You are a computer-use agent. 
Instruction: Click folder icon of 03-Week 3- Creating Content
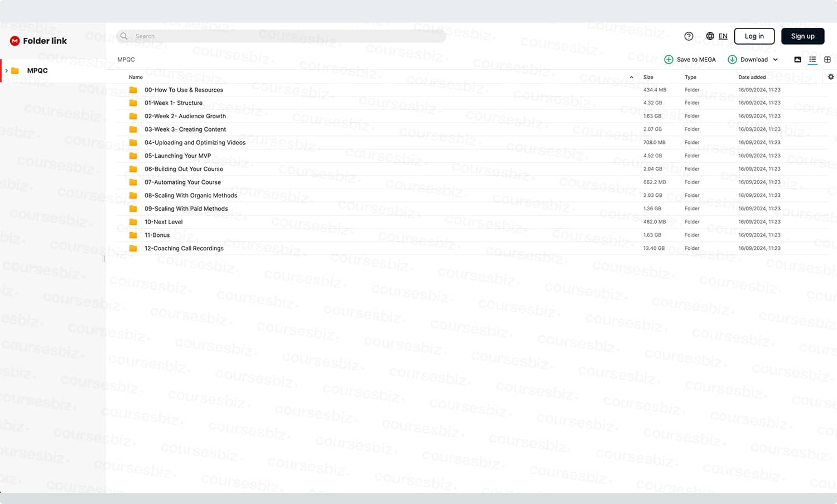coord(133,129)
